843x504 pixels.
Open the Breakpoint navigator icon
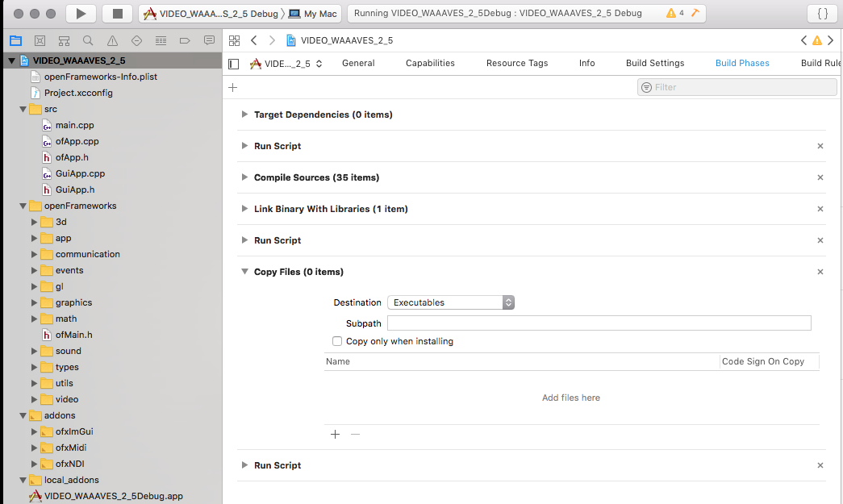tap(185, 40)
